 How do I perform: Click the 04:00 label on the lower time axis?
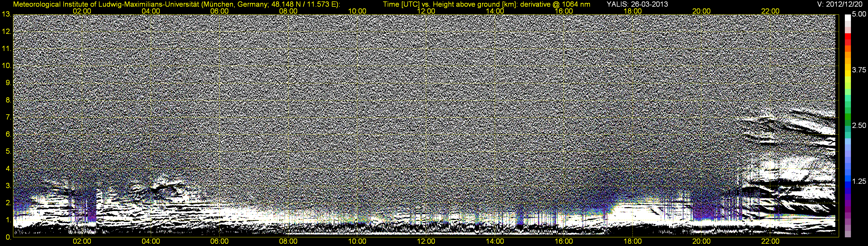point(151,241)
